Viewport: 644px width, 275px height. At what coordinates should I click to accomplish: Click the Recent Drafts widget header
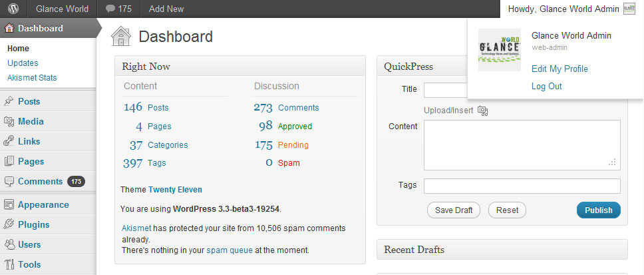[x=502, y=250]
